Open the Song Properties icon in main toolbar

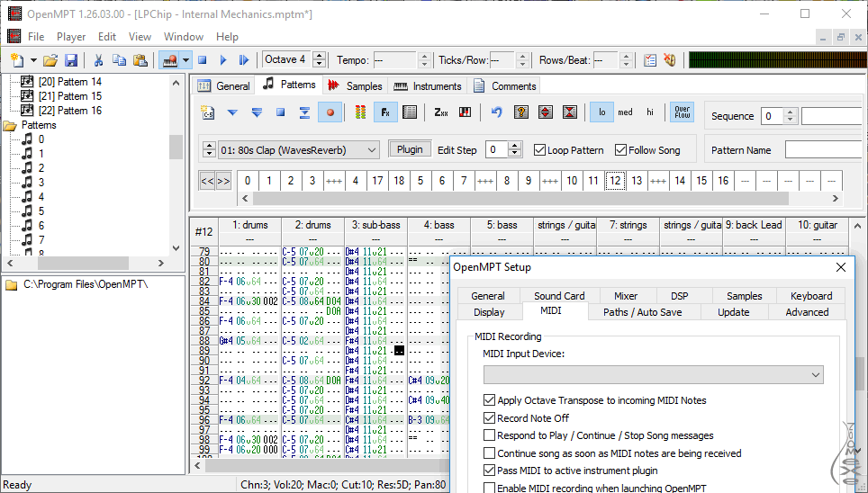coord(650,59)
